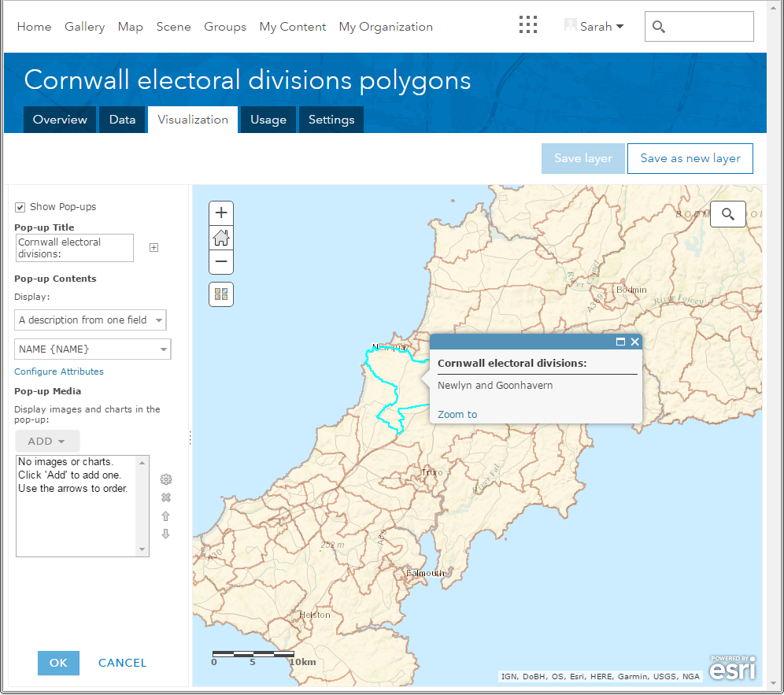Click the search magnifier in the header
Screen dimensions: 784x695
pyautogui.click(x=659, y=27)
